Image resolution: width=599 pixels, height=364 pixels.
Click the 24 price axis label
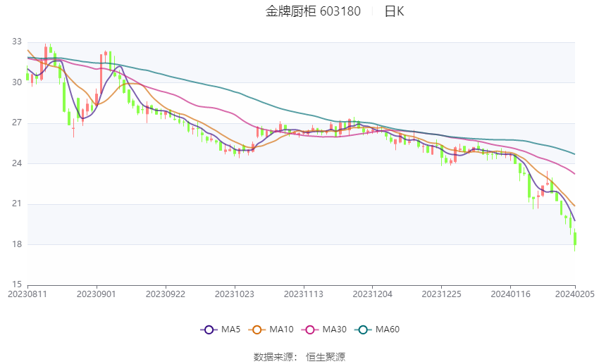[x=17, y=163]
